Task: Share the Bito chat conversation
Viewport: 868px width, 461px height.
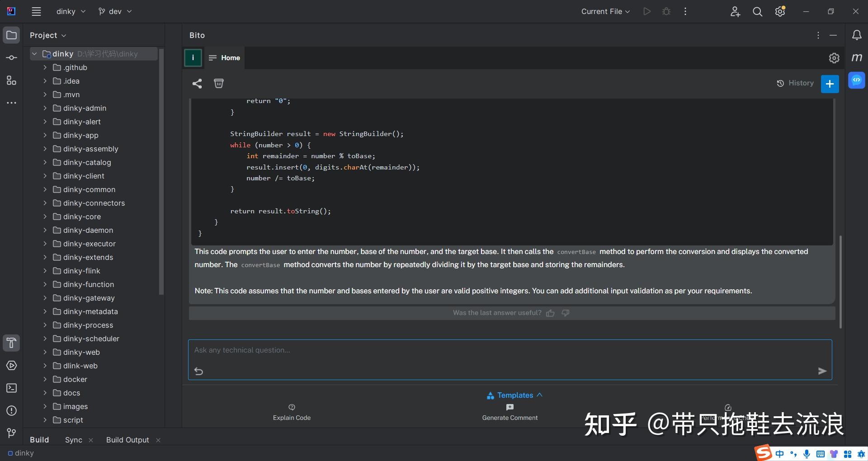Action: 197,84
